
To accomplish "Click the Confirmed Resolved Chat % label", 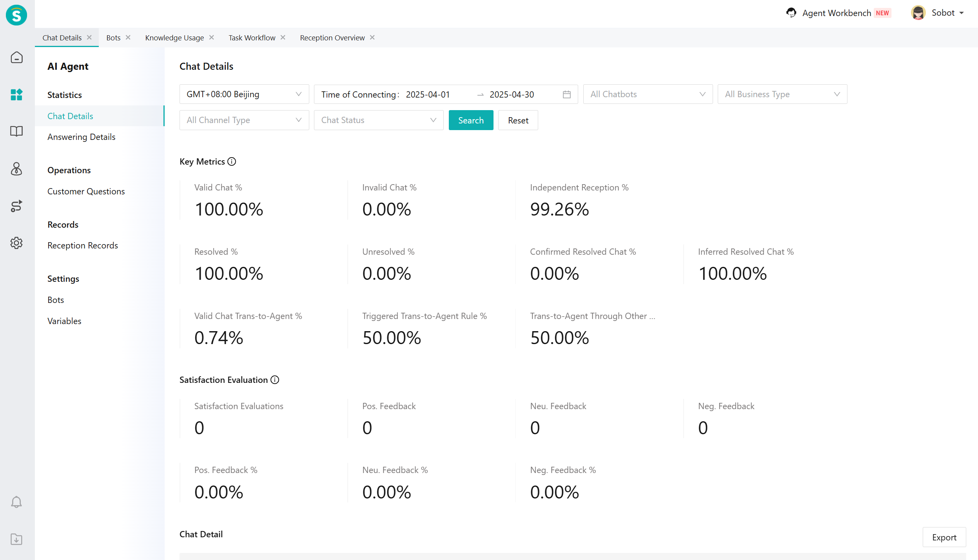I will point(583,252).
